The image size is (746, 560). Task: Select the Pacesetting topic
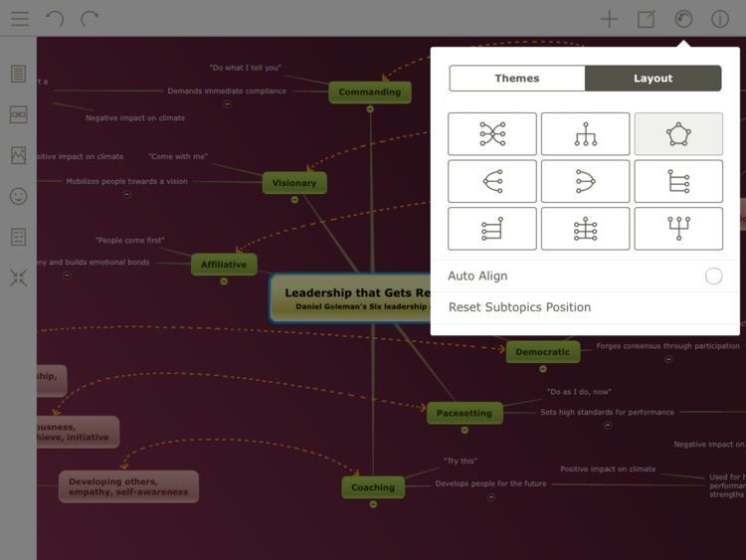pyautogui.click(x=465, y=413)
